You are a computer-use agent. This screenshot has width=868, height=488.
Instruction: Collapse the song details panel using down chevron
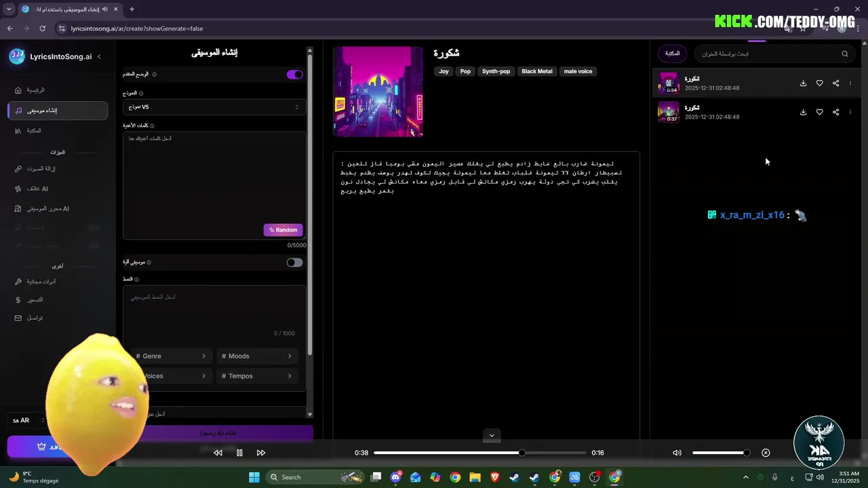(x=492, y=435)
